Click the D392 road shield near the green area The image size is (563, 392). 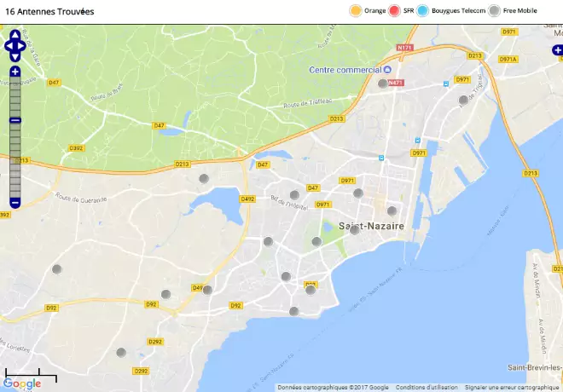(x=76, y=147)
